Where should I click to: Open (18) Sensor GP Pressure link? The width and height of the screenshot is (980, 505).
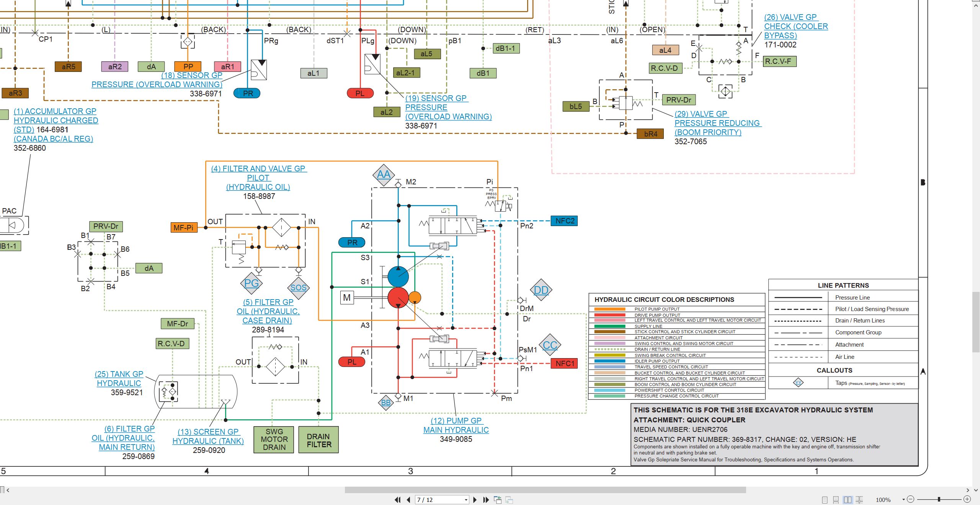click(157, 80)
